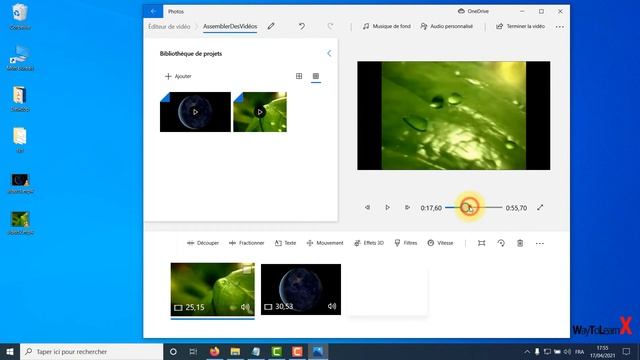The height and width of the screenshot is (360, 640).
Task: Open the green C app in taskbar
Action: 276,351
